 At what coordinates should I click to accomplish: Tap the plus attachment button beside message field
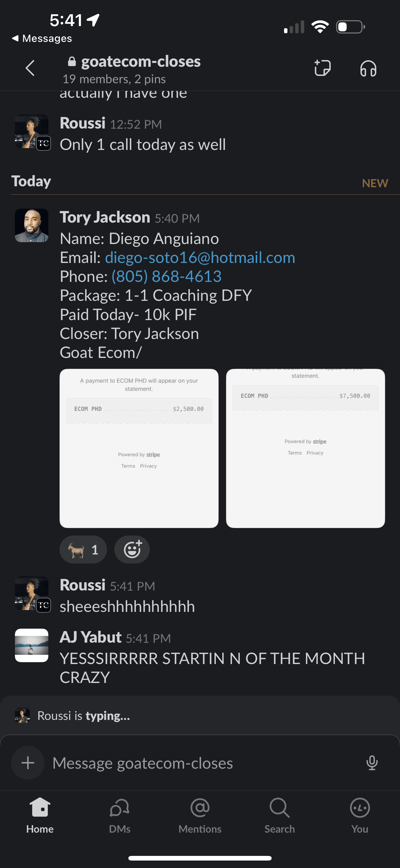point(28,763)
